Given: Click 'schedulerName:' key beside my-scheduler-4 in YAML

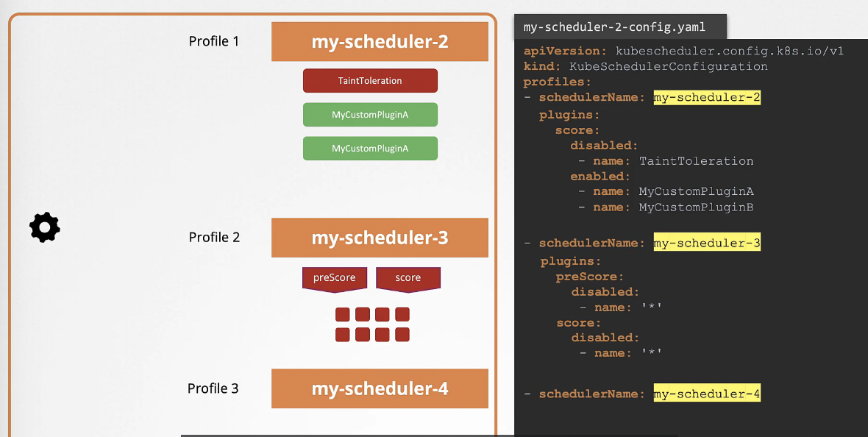Looking at the screenshot, I should click(591, 394).
